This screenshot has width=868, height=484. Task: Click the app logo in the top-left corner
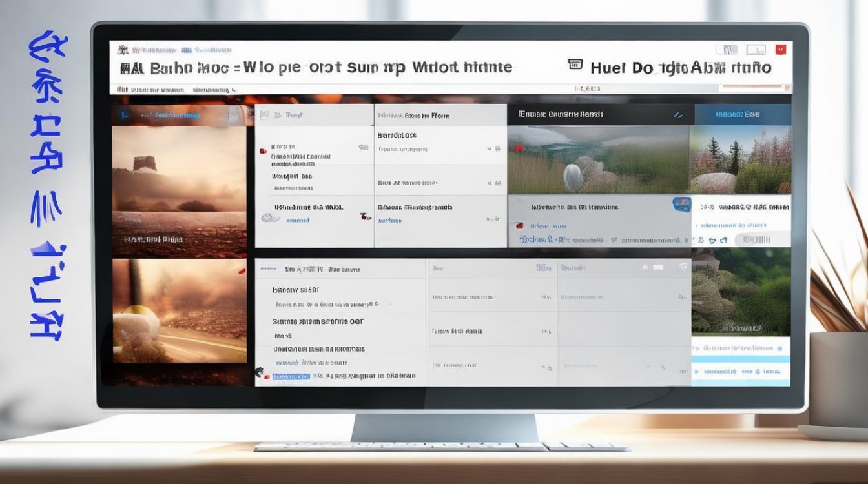point(121,50)
